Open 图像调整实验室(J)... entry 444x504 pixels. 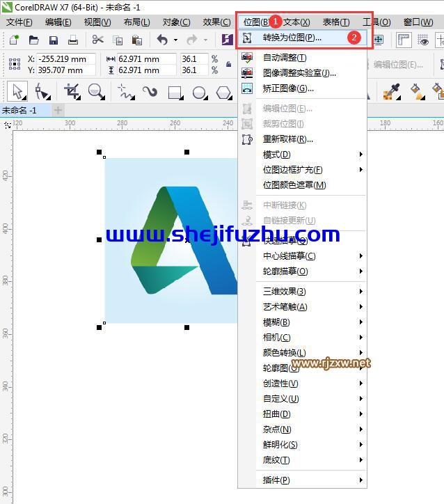coord(302,73)
